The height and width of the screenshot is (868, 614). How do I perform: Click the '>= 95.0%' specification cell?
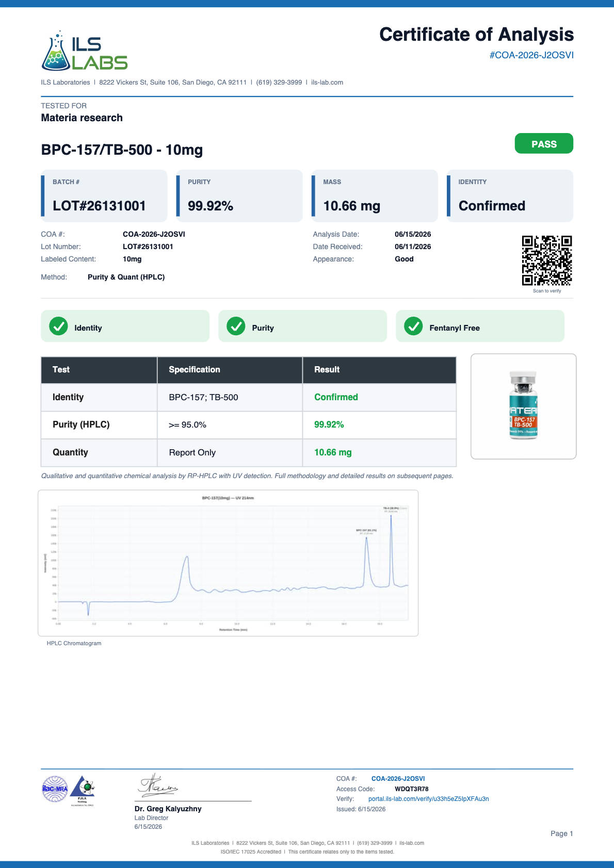coord(230,425)
